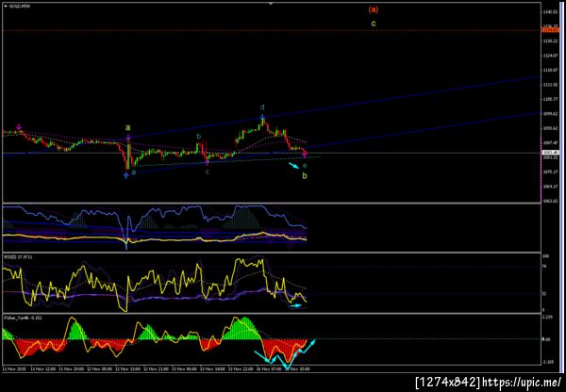
Task: Select the magenta arrow marker above the e label
Action: [305, 155]
